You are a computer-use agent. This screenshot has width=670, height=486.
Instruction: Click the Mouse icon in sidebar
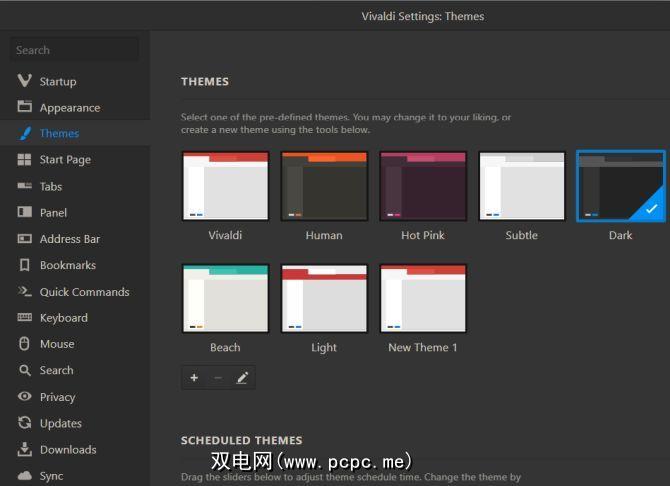point(24,344)
